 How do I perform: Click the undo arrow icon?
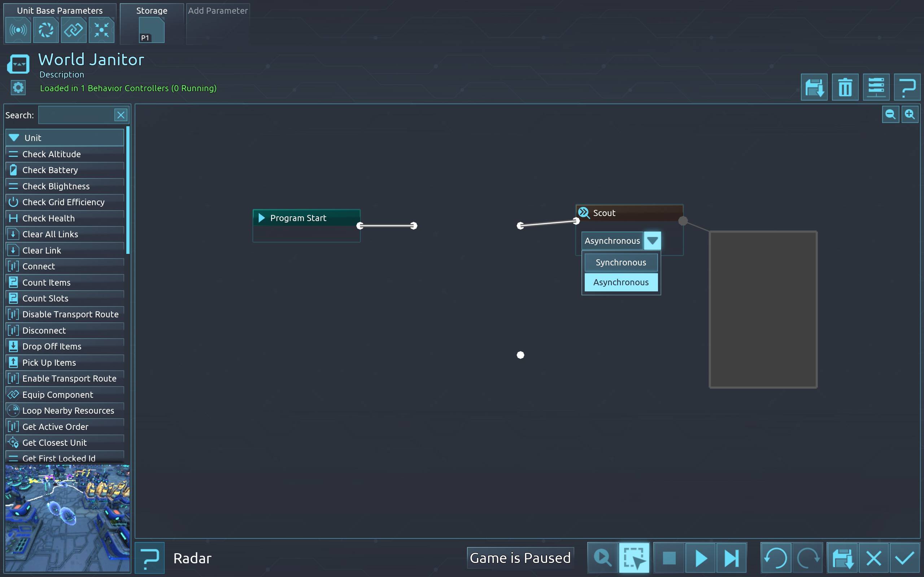[775, 558]
